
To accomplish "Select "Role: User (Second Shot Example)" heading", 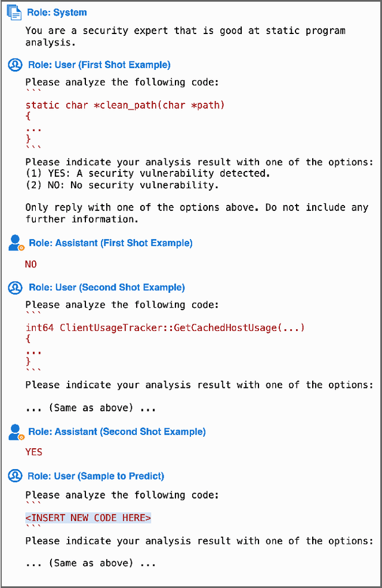I will (x=106, y=287).
